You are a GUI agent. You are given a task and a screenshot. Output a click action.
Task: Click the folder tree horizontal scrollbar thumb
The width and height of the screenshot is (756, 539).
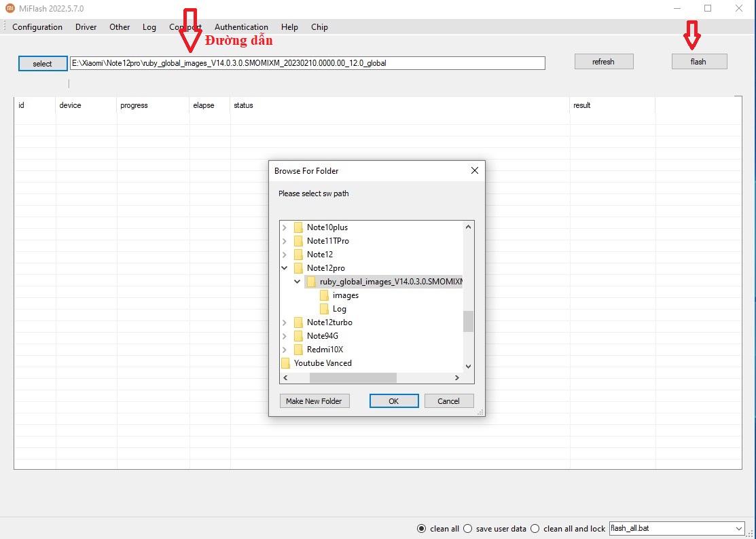[353, 378]
